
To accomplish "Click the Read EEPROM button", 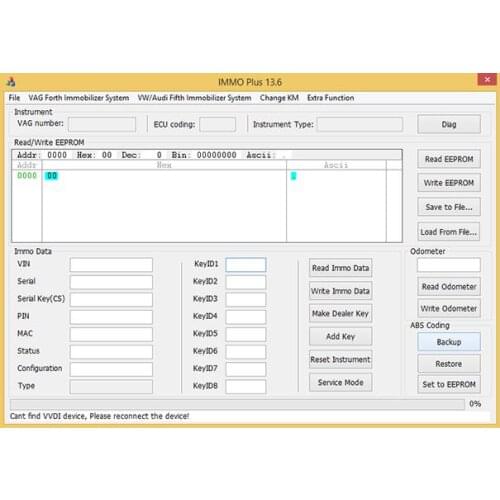I will (x=449, y=159).
